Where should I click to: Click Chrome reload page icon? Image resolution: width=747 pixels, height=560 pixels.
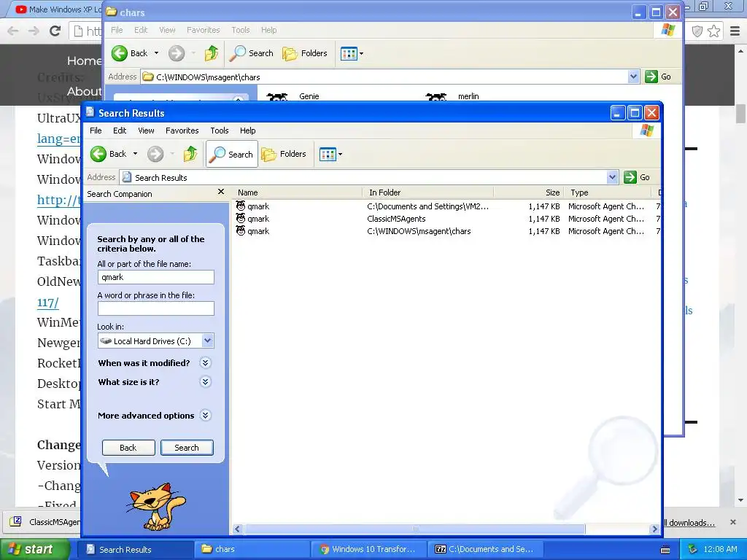55,31
